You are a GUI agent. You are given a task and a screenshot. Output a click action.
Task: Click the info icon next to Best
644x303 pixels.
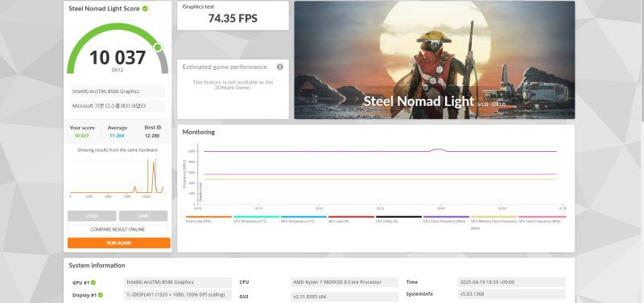coord(159,128)
